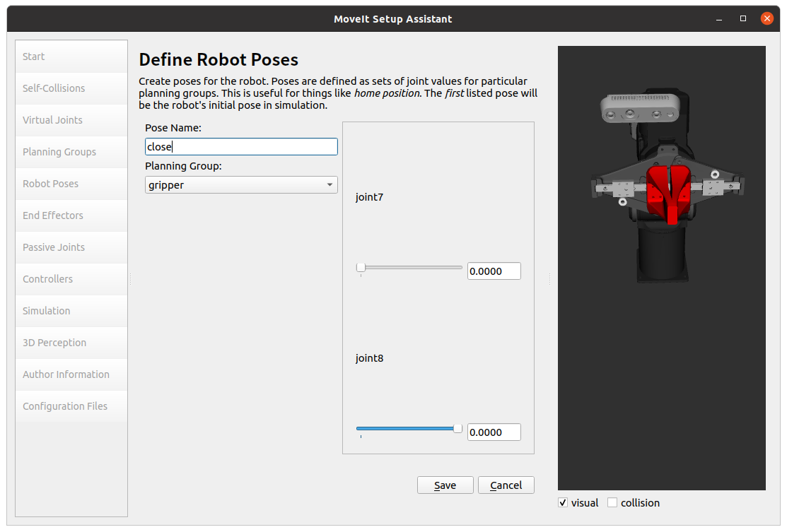This screenshot has width=787, height=532.
Task: Open the Controllers section
Action: [71, 279]
